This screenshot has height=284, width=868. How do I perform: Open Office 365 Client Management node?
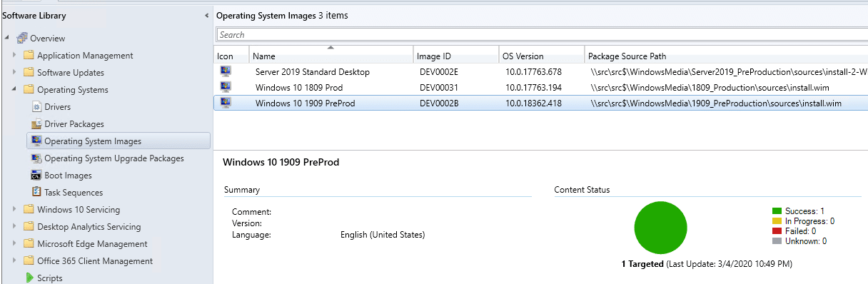95,261
